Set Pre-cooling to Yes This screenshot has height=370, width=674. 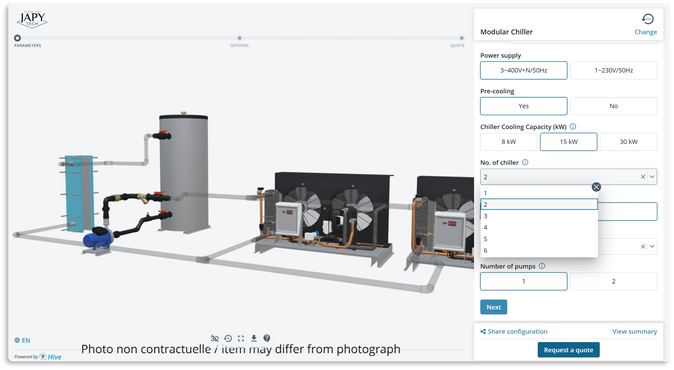524,106
